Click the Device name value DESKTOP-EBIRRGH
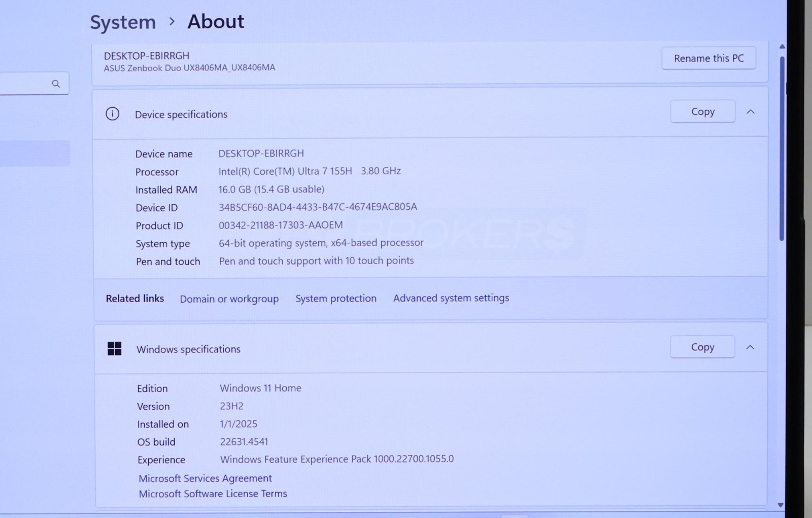This screenshot has width=812, height=518. (261, 153)
